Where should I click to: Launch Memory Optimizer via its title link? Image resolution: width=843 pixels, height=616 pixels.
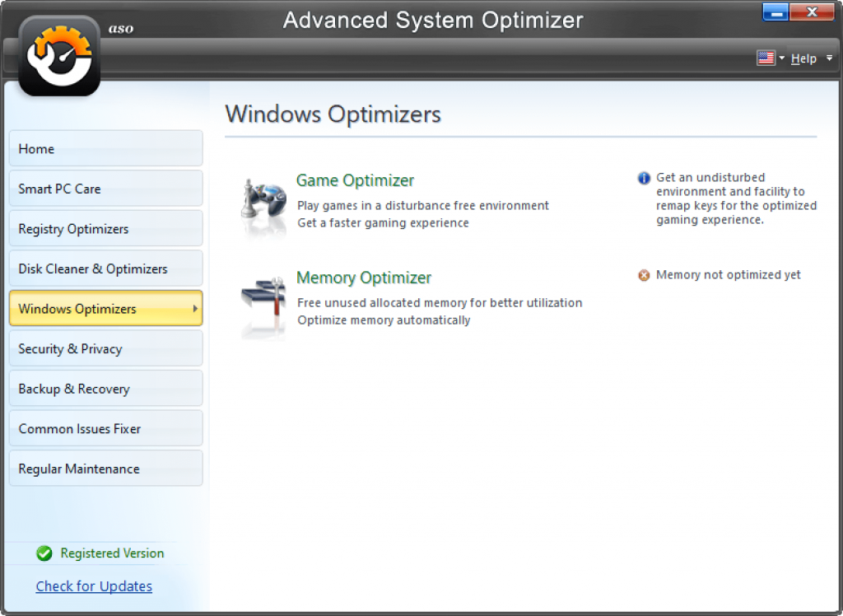pyautogui.click(x=364, y=278)
